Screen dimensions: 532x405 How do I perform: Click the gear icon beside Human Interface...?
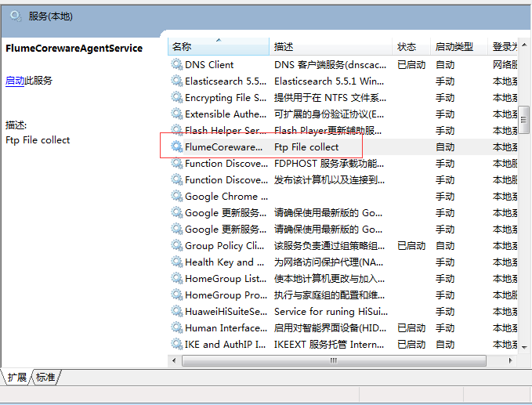point(177,327)
